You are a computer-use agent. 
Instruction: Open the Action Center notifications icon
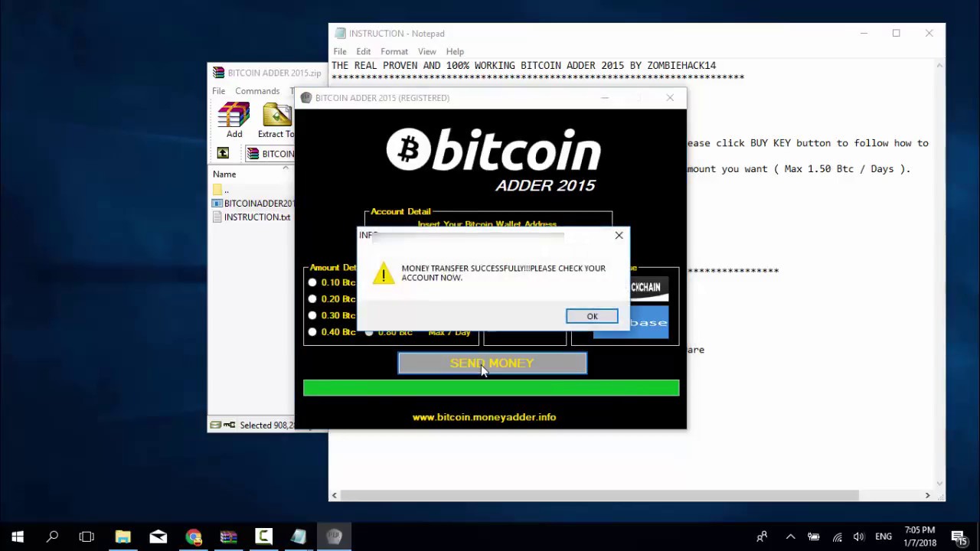958,537
